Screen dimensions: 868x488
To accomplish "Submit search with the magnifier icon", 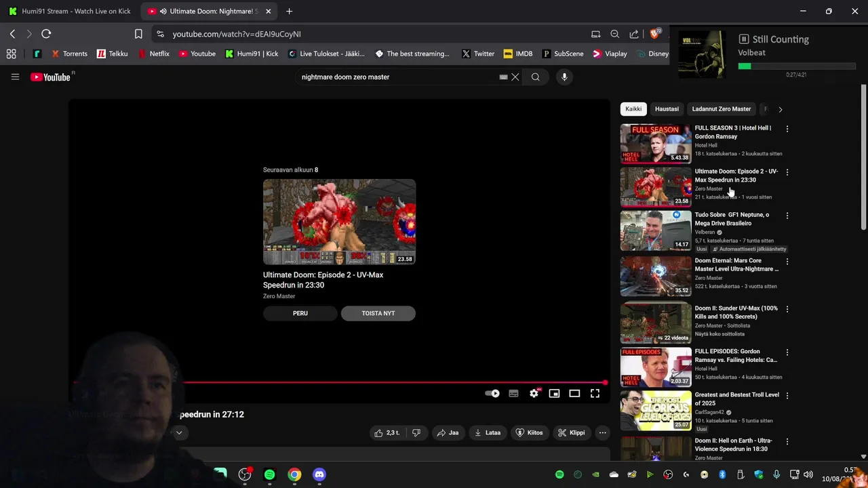I will coord(536,77).
